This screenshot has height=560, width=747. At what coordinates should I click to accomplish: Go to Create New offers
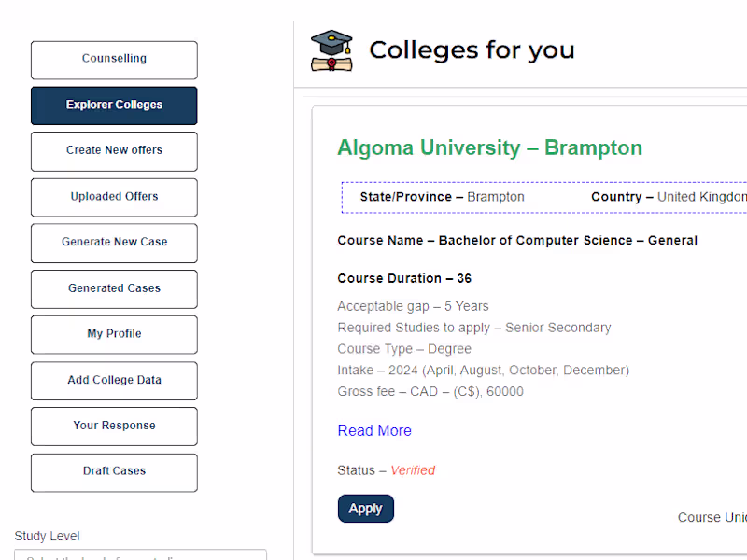tap(114, 151)
